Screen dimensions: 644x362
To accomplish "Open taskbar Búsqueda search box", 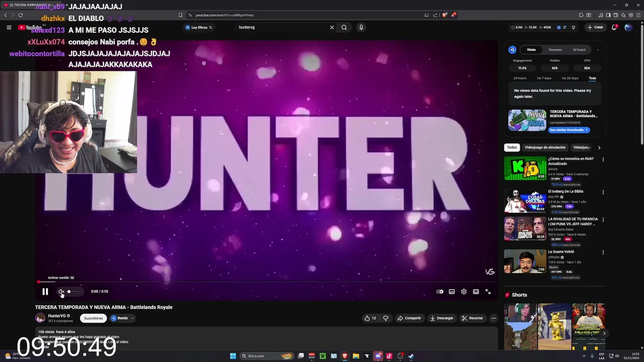I will click(267, 356).
